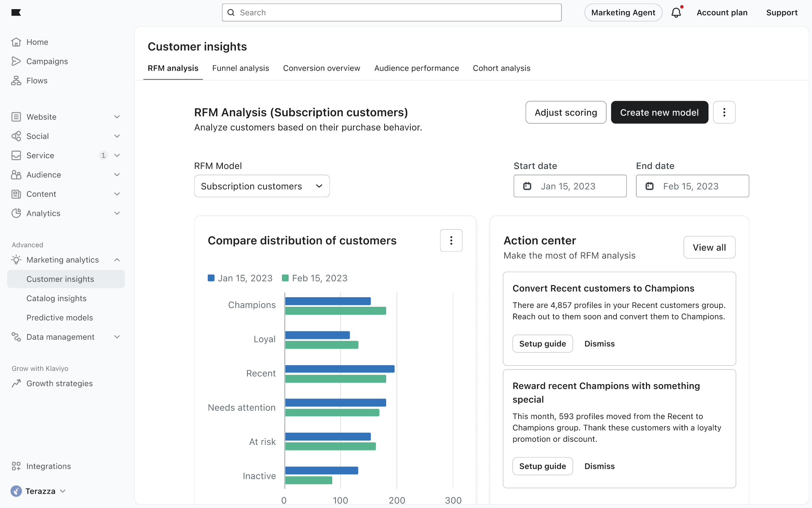Select Predictive models in sidebar
The image size is (812, 508).
coord(59,317)
